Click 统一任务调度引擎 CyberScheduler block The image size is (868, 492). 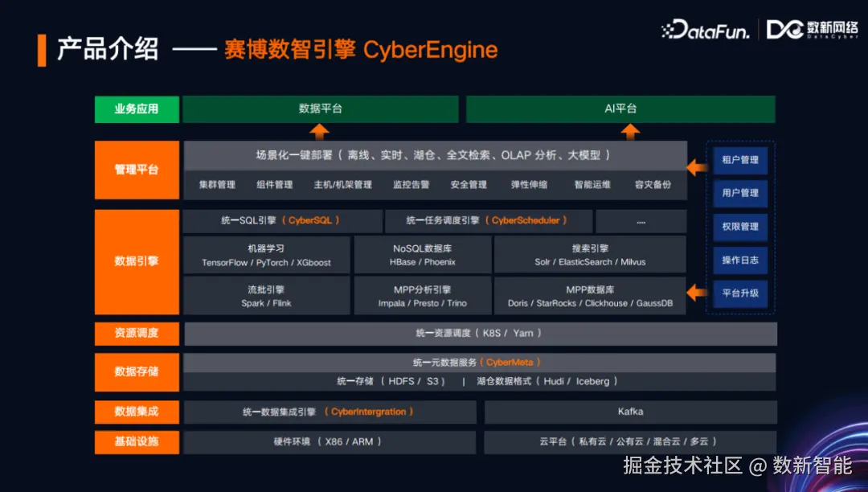pyautogui.click(x=489, y=221)
